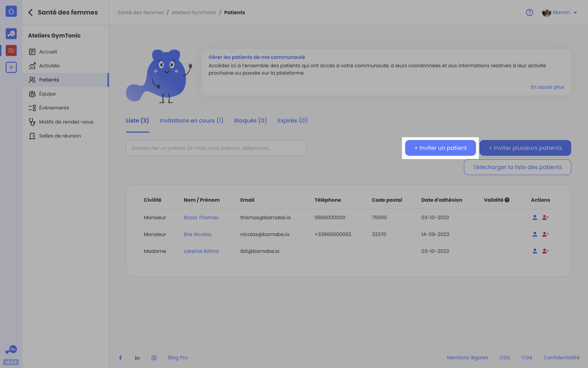
Task: Click the Nom / Prénom column header
Action: click(x=202, y=200)
